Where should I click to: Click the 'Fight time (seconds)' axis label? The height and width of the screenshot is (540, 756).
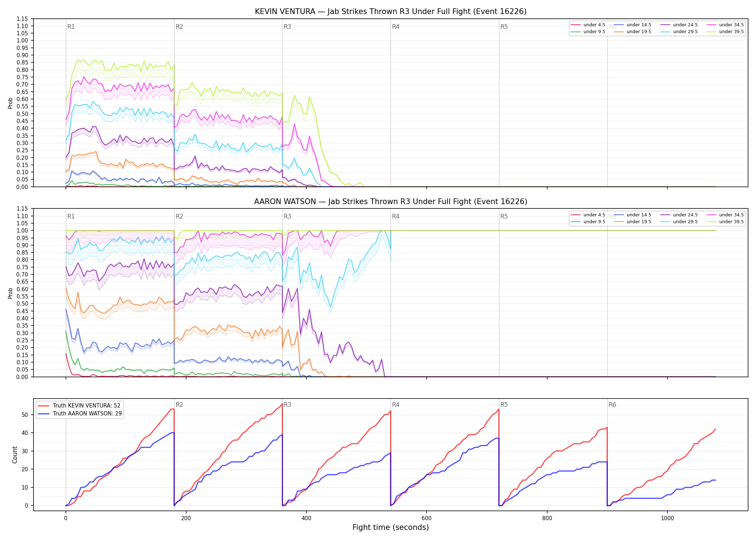point(391,527)
